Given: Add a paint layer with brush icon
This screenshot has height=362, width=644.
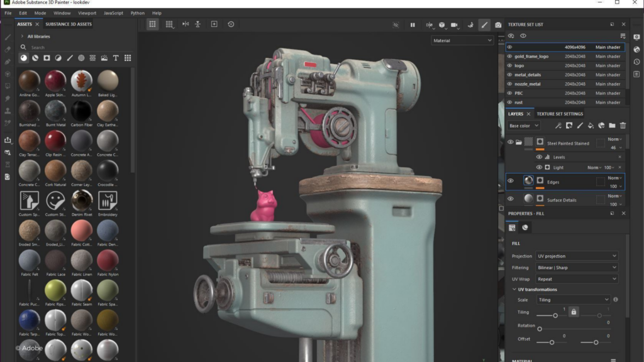Looking at the screenshot, I should pyautogui.click(x=580, y=126).
